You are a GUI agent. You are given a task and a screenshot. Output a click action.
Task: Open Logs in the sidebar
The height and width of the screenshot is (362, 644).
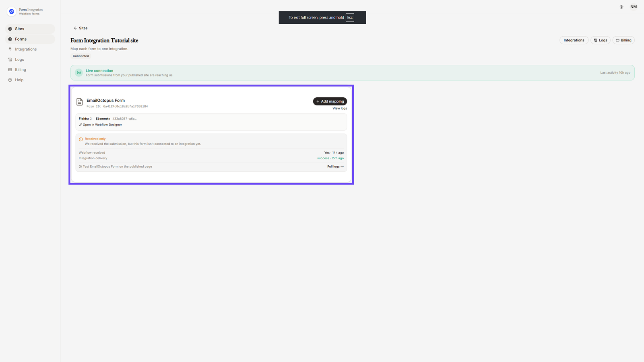point(30,60)
